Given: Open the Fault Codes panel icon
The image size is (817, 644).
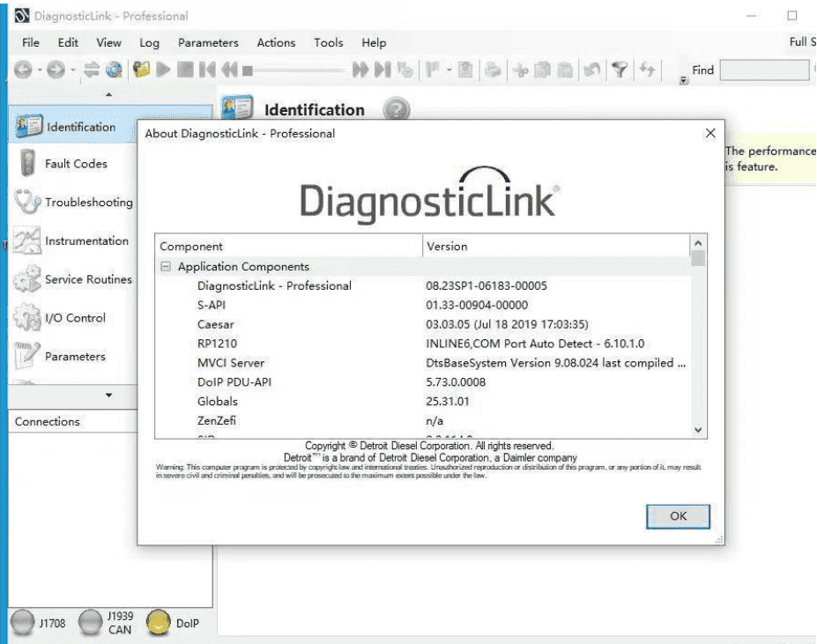Looking at the screenshot, I should tap(27, 165).
